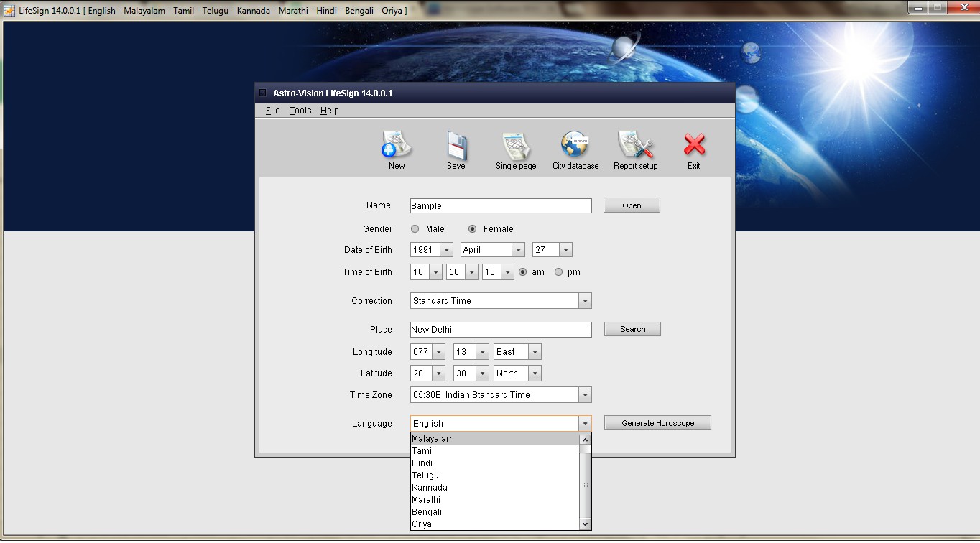The image size is (980, 543).
Task: Choose the pm radio button
Action: tap(558, 272)
